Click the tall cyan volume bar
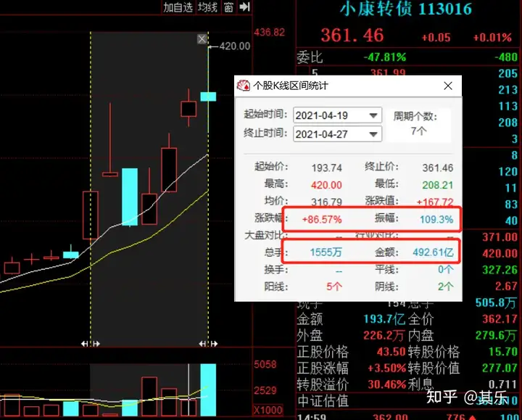 [x=208, y=390]
